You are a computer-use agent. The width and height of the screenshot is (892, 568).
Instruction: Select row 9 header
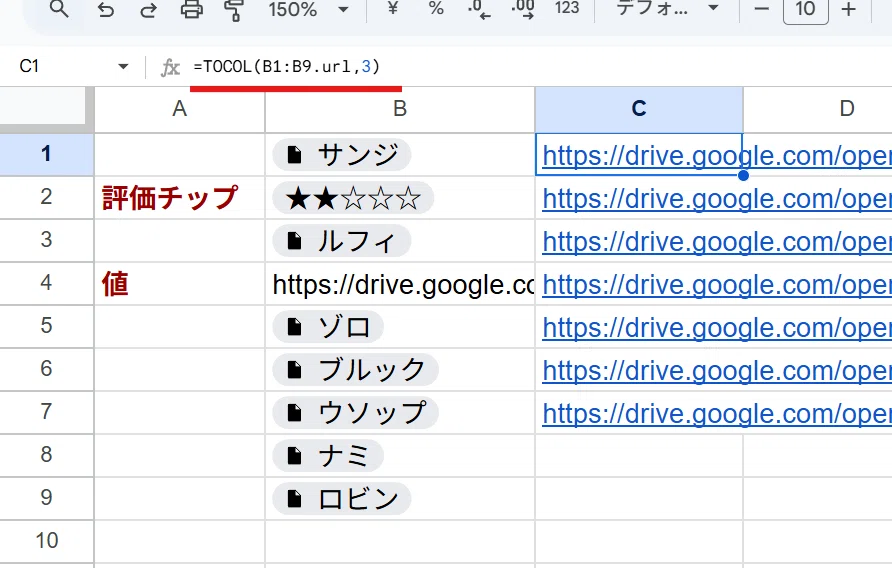click(x=46, y=497)
